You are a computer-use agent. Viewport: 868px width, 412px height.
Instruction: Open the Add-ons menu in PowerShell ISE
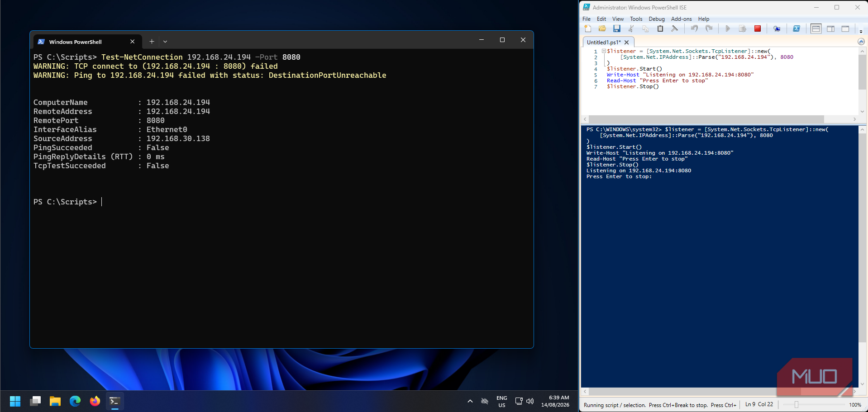click(682, 19)
